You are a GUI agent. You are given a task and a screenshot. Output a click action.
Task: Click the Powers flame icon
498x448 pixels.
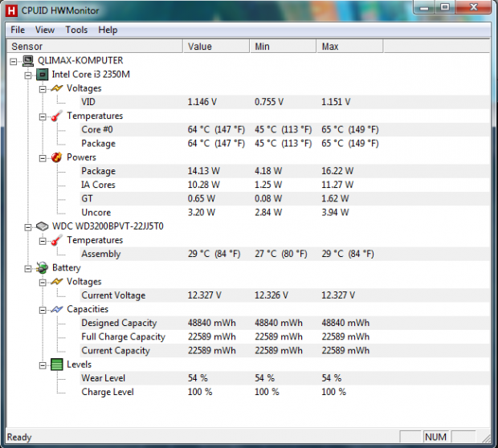[x=56, y=157]
